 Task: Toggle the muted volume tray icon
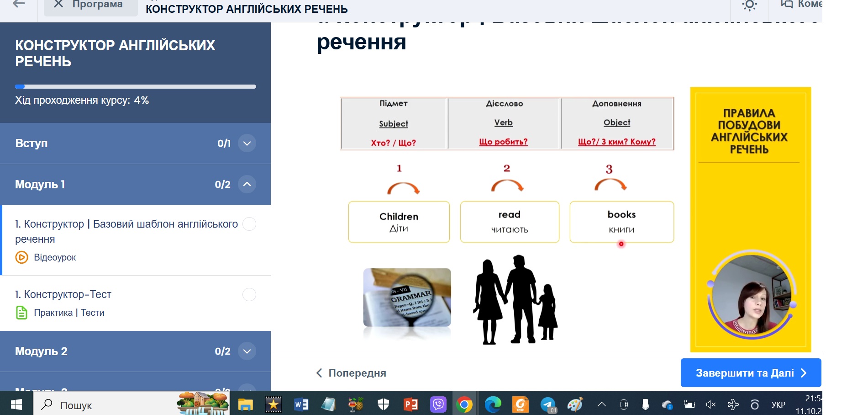click(711, 404)
